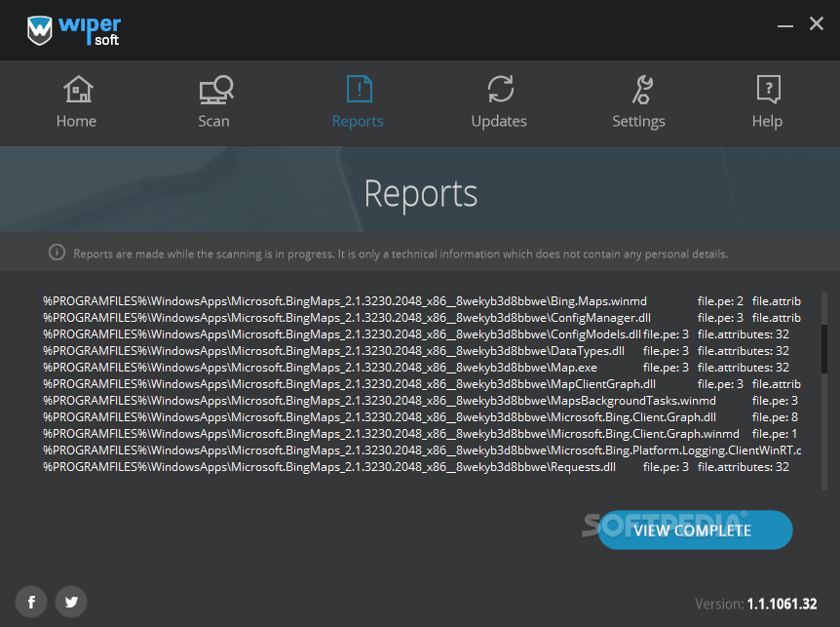Screen dimensions: 840x627
Task: Select the ConfigManager.dll report row
Action: click(422, 318)
